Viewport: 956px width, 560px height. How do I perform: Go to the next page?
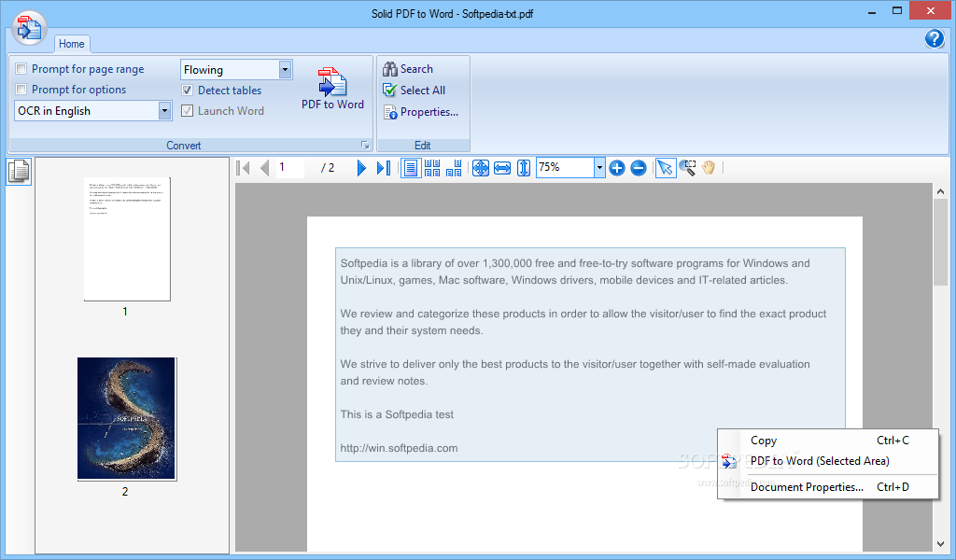pyautogui.click(x=361, y=168)
